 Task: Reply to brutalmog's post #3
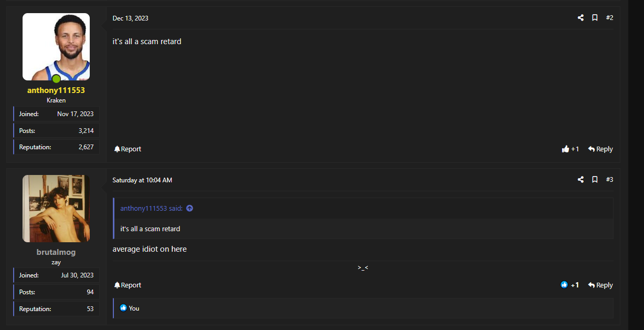click(600, 285)
